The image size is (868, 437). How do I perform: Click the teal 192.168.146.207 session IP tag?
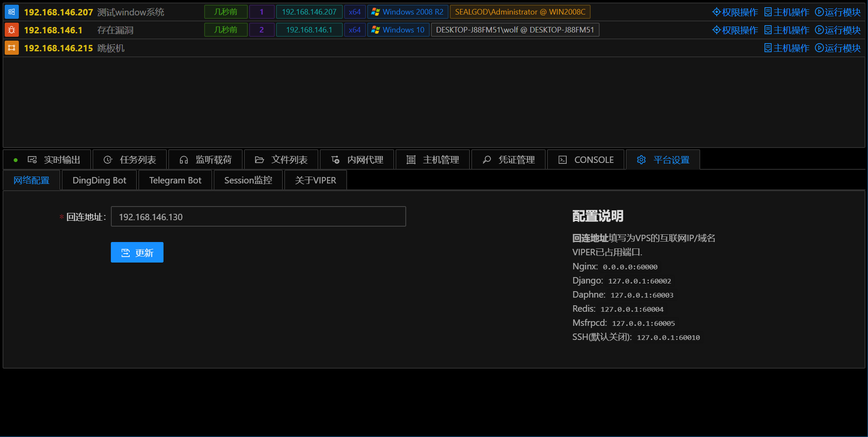(x=309, y=12)
